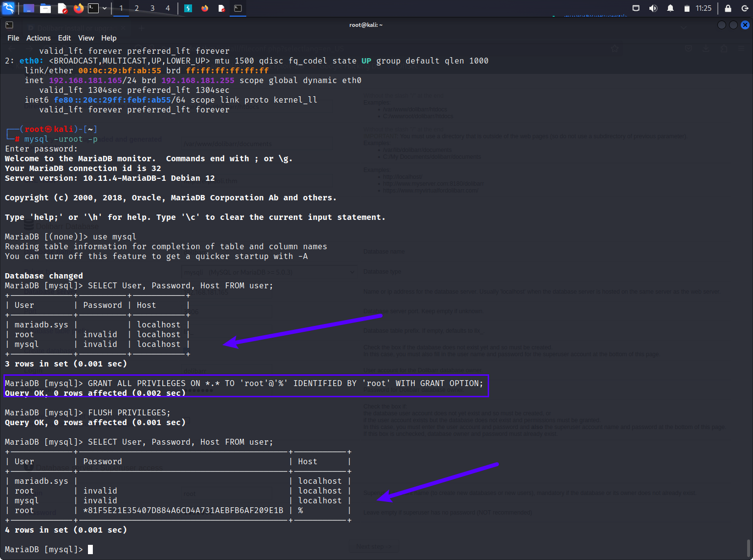Image resolution: width=753 pixels, height=560 pixels.
Task: Launch the text editor from the panel
Action: point(62,8)
